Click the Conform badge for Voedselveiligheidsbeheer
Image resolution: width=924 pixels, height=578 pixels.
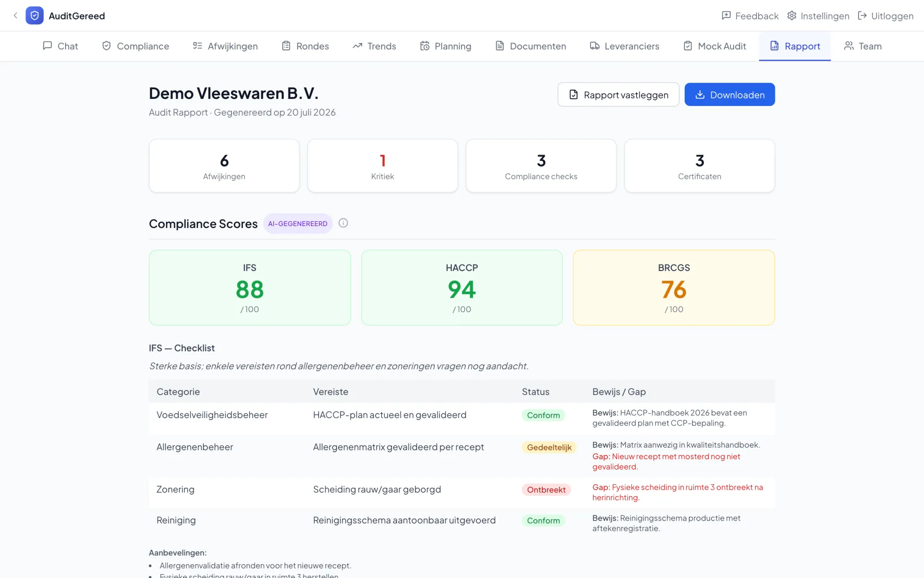coord(543,415)
